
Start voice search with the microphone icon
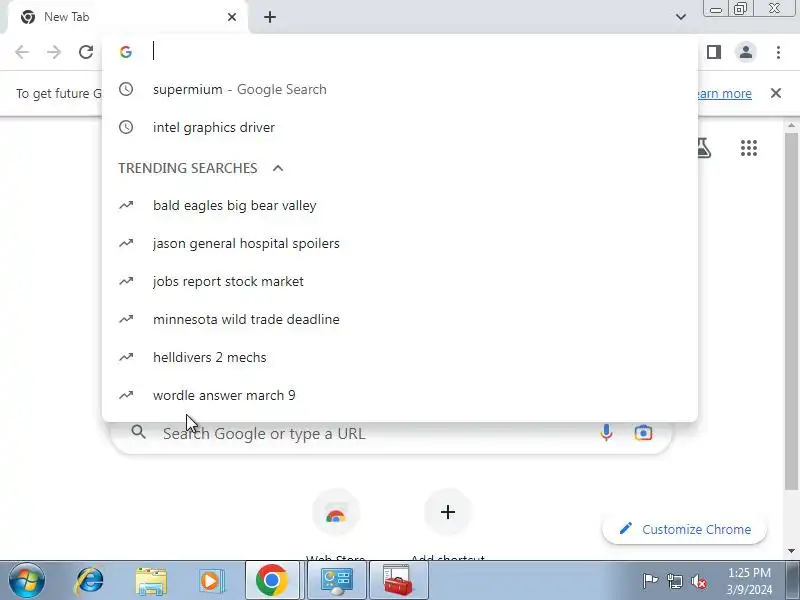coord(606,433)
